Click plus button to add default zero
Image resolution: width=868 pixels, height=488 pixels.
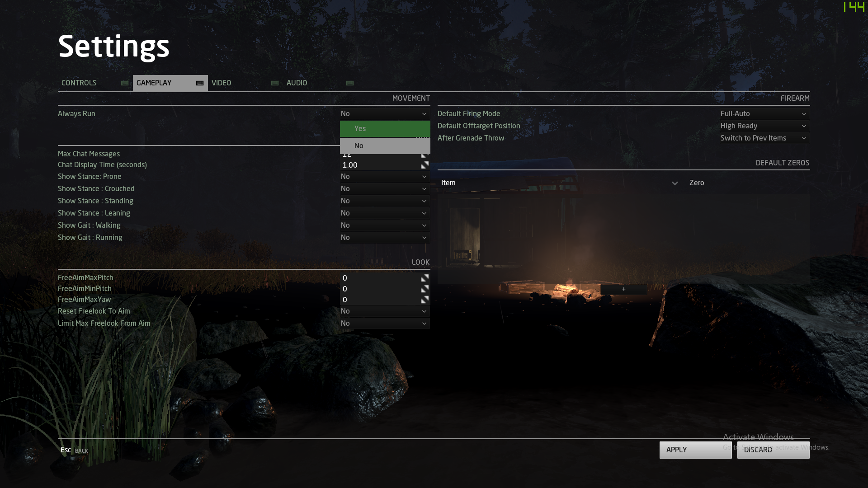point(623,289)
